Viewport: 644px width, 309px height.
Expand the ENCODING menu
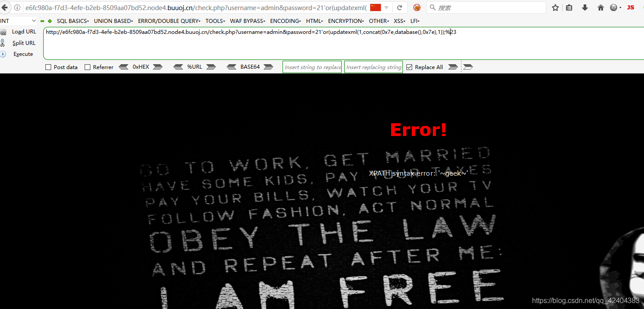coord(286,21)
